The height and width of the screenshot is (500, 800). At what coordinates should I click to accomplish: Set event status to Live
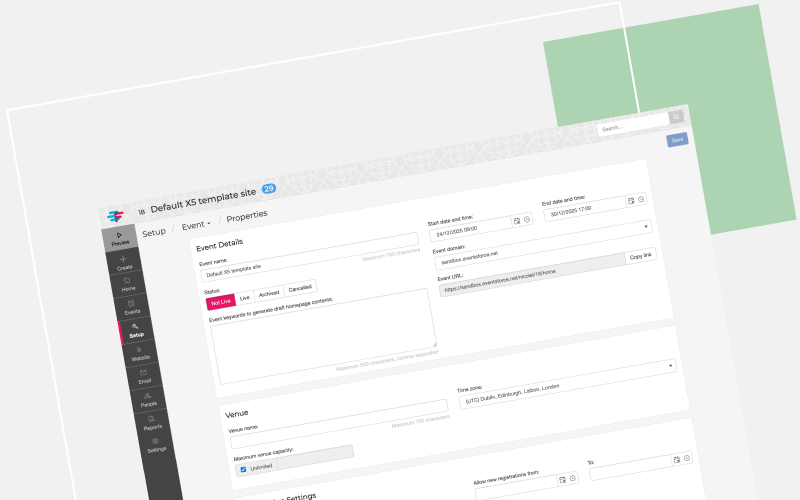[245, 298]
